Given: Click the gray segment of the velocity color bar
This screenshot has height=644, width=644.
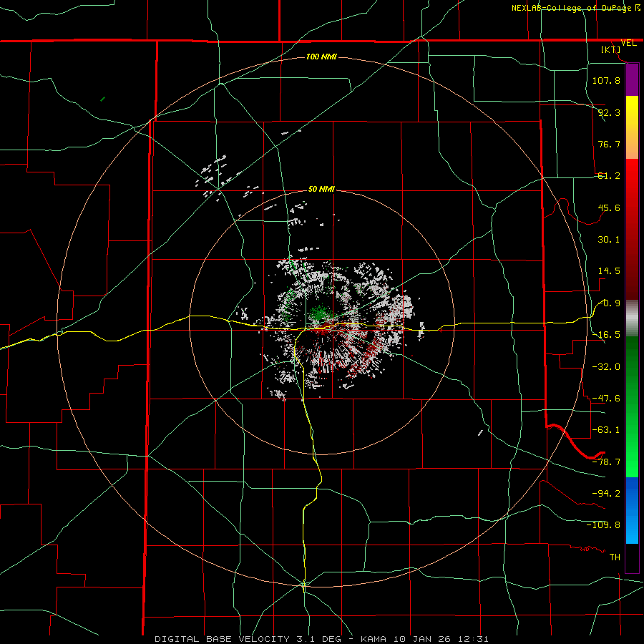Looking at the screenshot, I should (632, 318).
